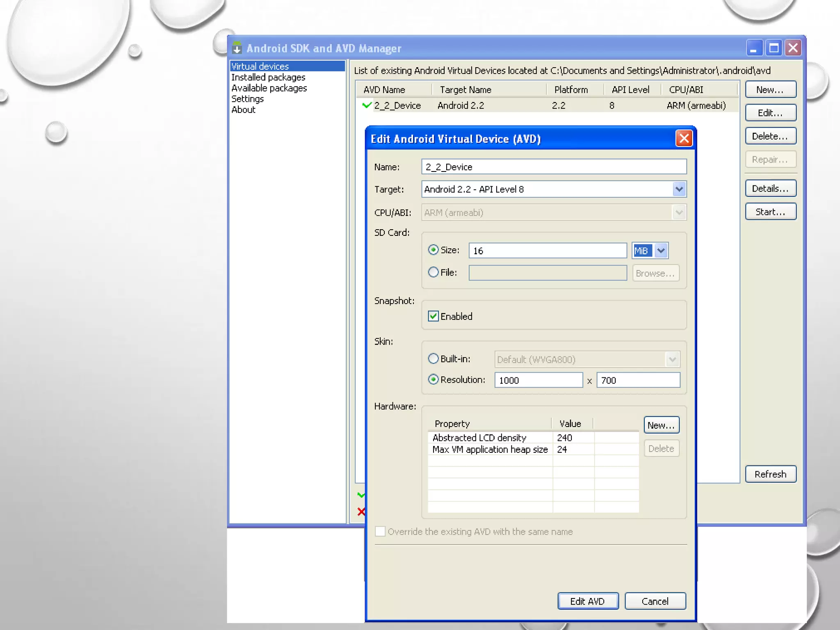Select the SD Card File radio option
This screenshot has width=840, height=630.
coord(433,272)
